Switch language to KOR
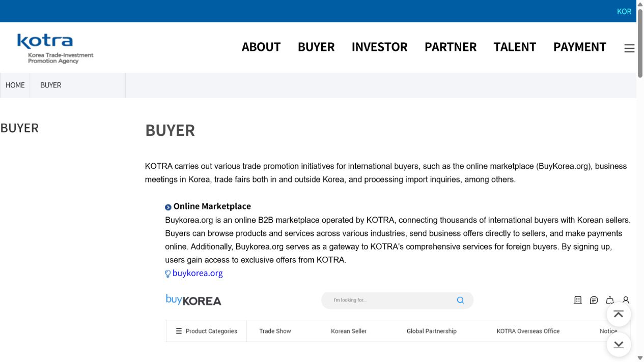The image size is (644, 362). pyautogui.click(x=624, y=11)
